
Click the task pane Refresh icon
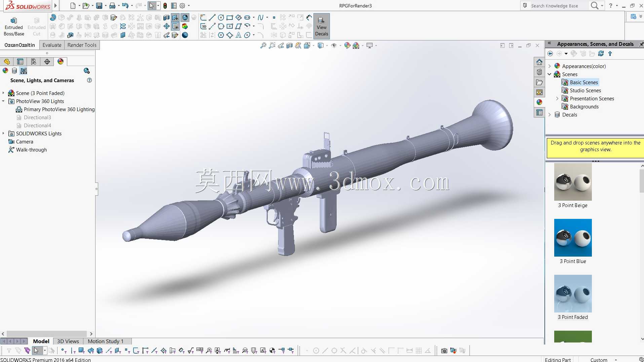coord(601,54)
